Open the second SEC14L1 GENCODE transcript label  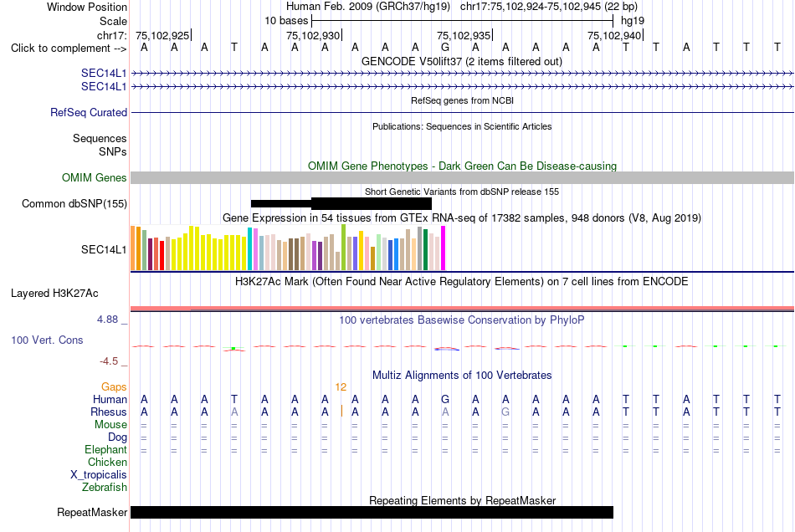pos(104,87)
